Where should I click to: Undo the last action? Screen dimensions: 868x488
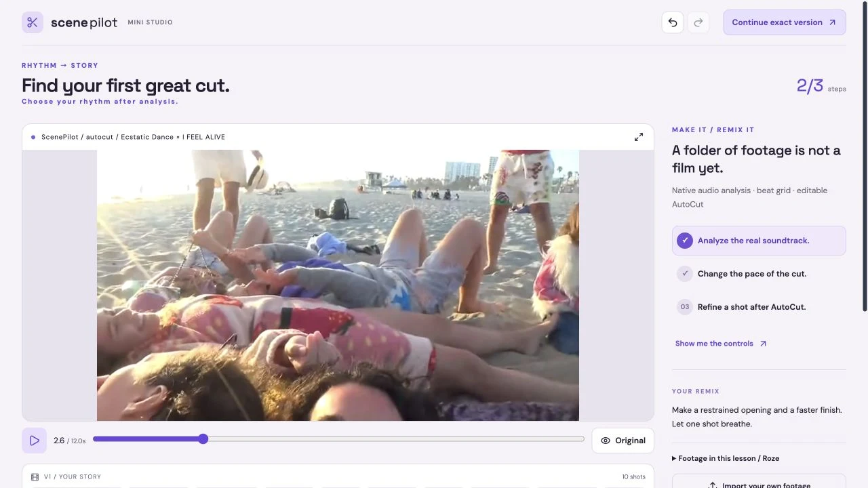click(673, 22)
